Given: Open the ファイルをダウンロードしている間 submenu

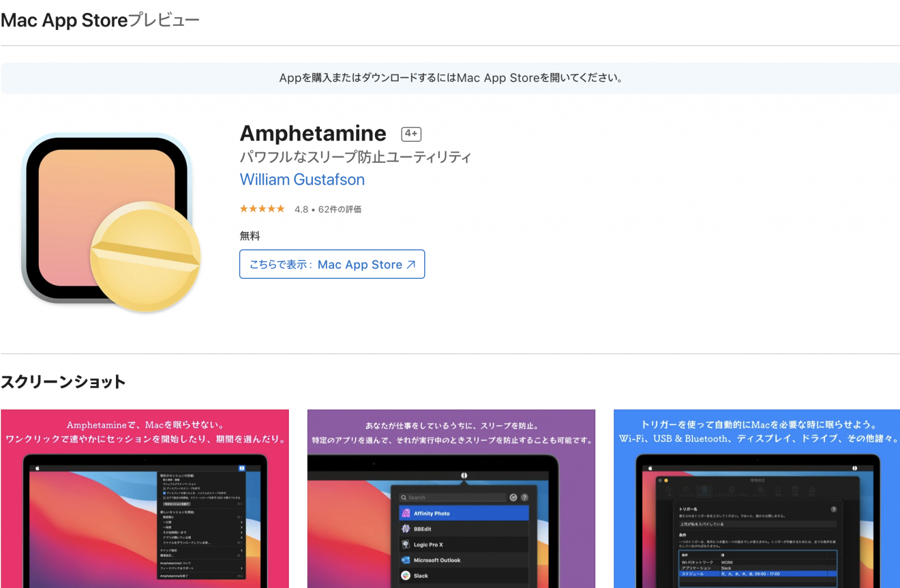Looking at the screenshot, I should point(185,542).
